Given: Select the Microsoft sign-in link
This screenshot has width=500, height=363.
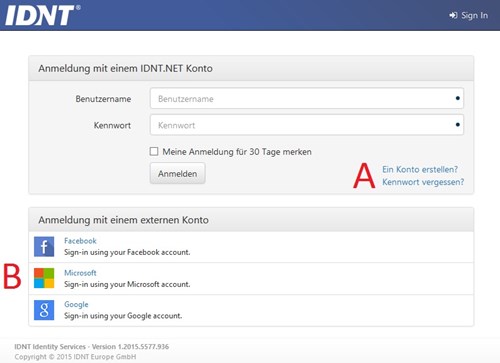Looking at the screenshot, I should click(80, 273).
